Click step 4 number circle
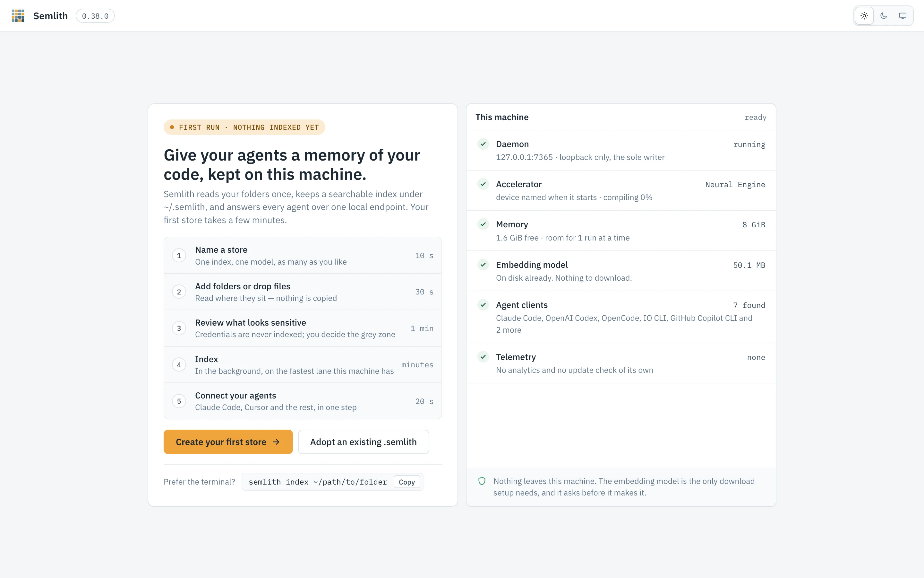 click(179, 365)
